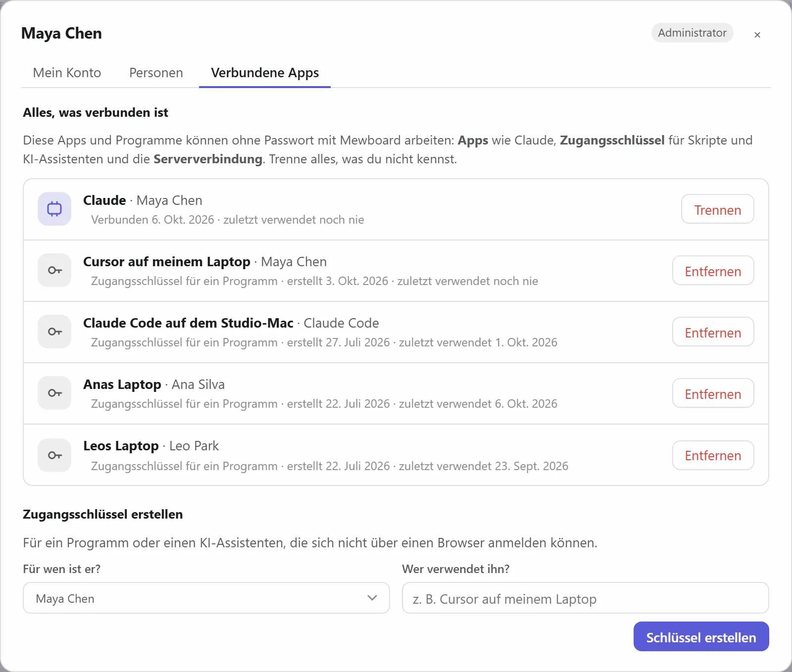Switch to the Personen tab
This screenshot has height=672, width=792.
coord(156,73)
